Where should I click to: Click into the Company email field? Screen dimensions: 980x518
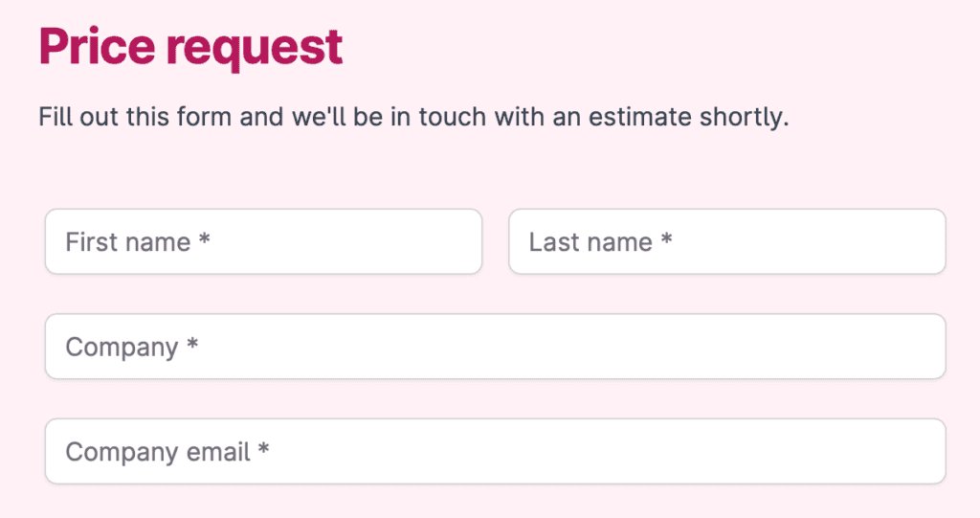tap(495, 451)
